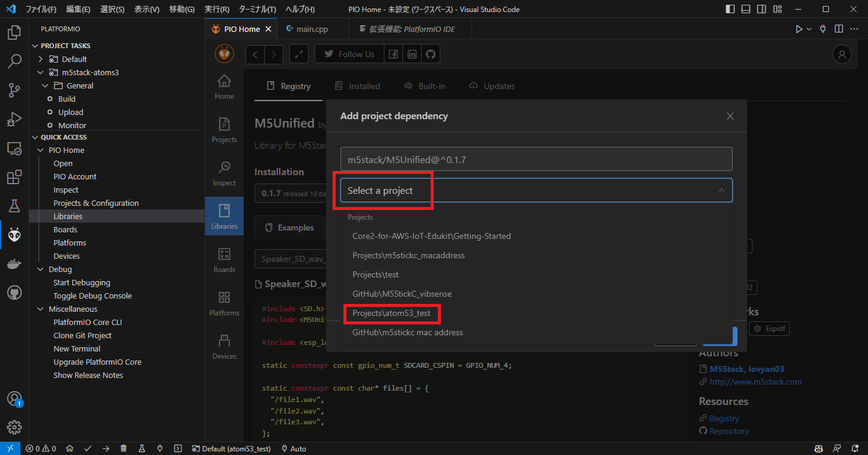The height and width of the screenshot is (455, 868).
Task: Open Docker icon in activity bar
Action: pos(14,264)
